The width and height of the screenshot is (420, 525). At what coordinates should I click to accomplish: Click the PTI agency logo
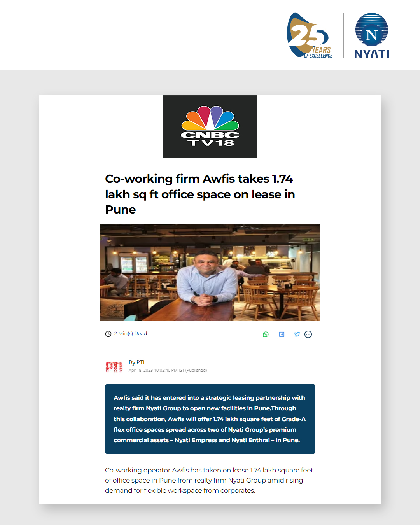tap(114, 366)
